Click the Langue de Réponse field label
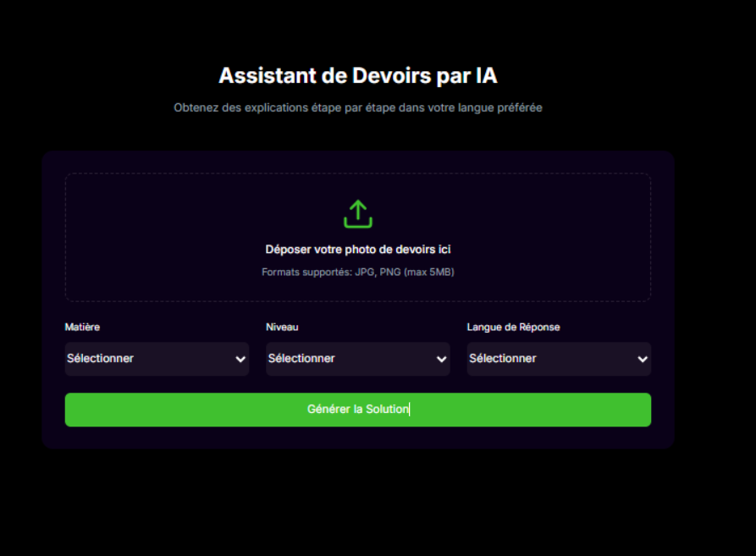This screenshot has width=756, height=556. [x=513, y=328]
